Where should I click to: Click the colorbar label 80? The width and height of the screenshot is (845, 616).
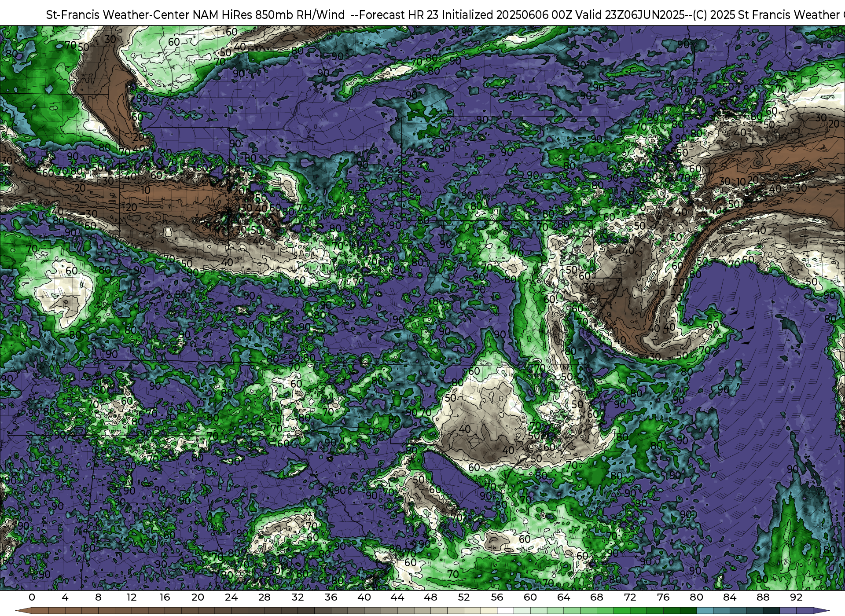point(696,598)
